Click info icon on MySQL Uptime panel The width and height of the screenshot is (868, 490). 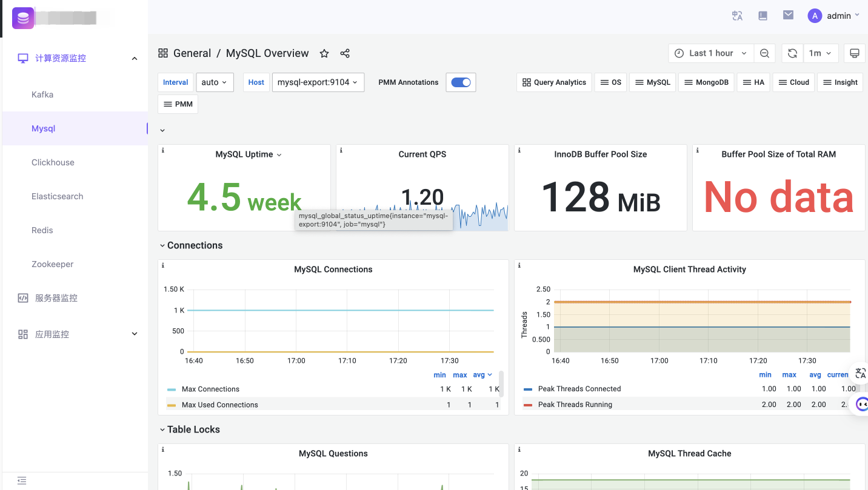coord(163,150)
